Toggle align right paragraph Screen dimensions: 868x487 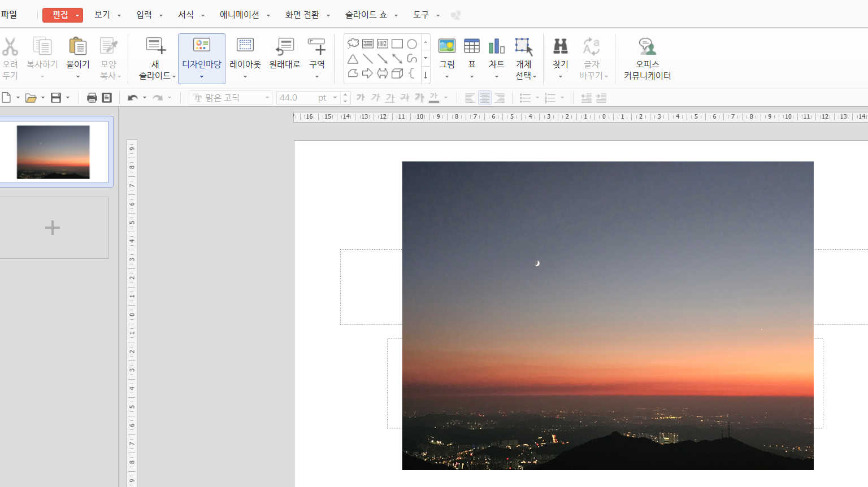pos(500,98)
